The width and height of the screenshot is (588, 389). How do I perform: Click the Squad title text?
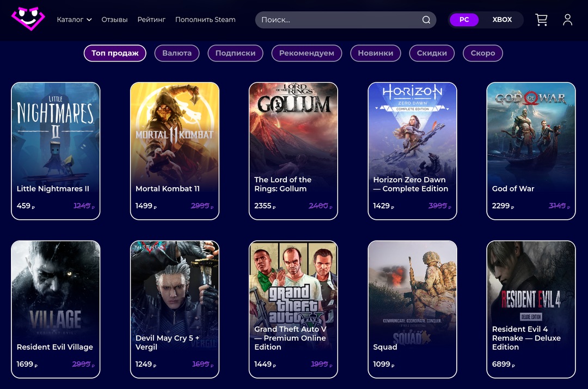(x=385, y=347)
